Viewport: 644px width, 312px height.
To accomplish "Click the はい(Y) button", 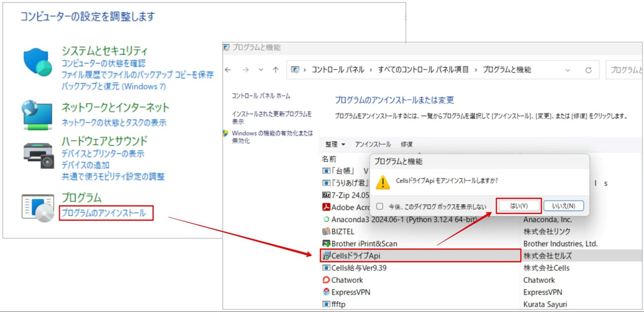I will [519, 206].
